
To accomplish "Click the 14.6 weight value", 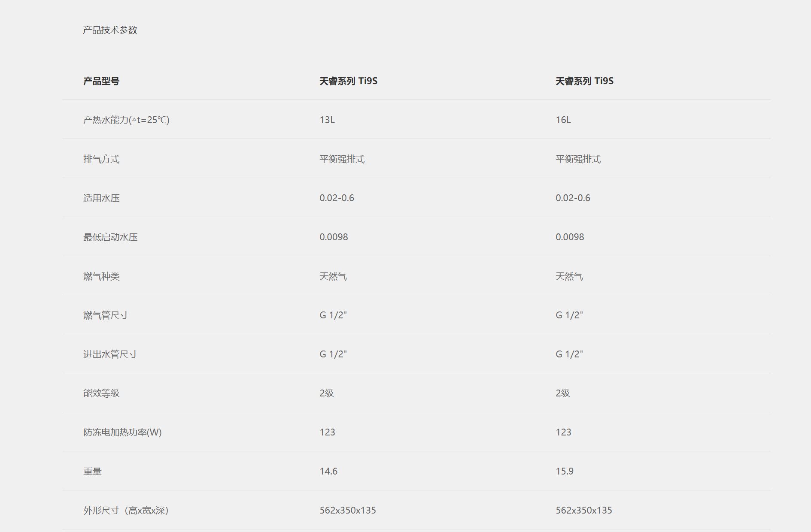I will click(328, 472).
